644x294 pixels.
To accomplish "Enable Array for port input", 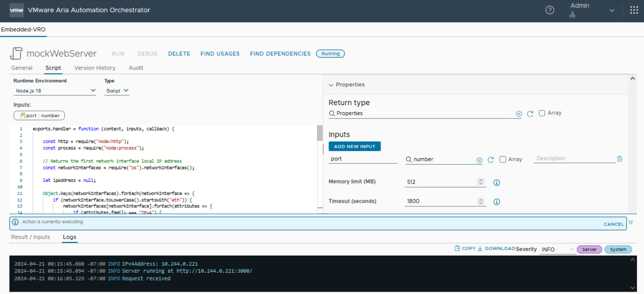I will point(503,160).
